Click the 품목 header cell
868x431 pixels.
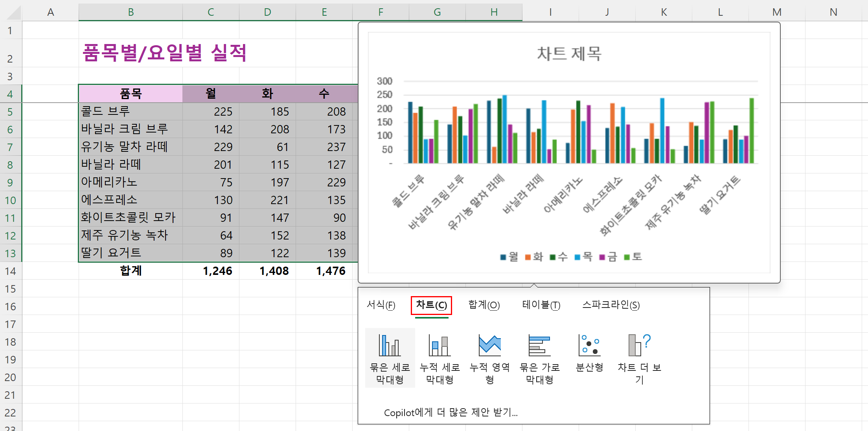pos(131,94)
